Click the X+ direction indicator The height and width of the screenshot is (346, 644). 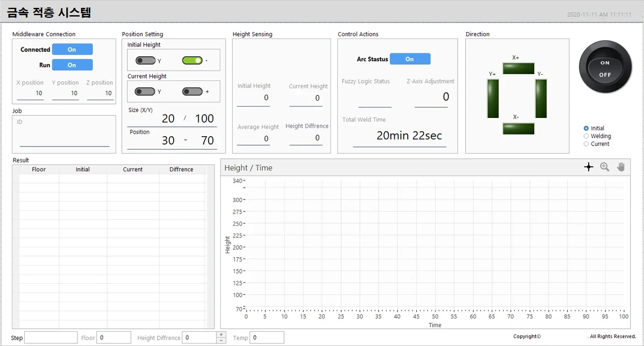pyautogui.click(x=518, y=69)
